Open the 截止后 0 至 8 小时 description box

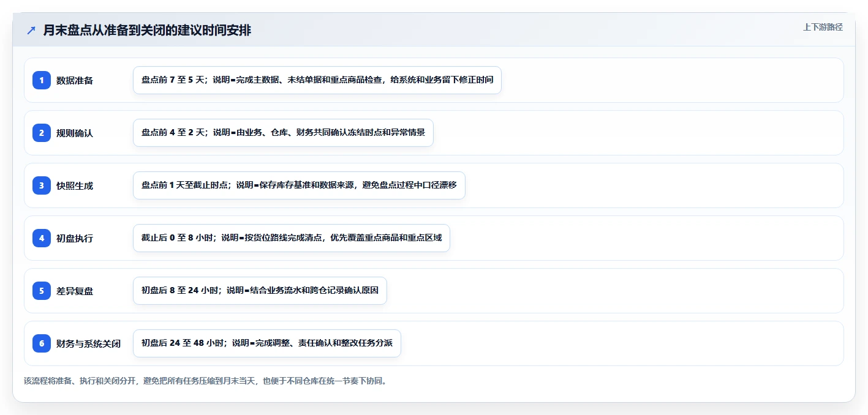pyautogui.click(x=292, y=238)
